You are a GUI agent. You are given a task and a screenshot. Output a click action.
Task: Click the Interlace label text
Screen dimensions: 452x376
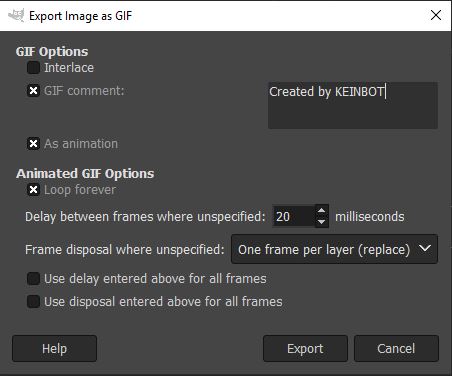(x=69, y=68)
